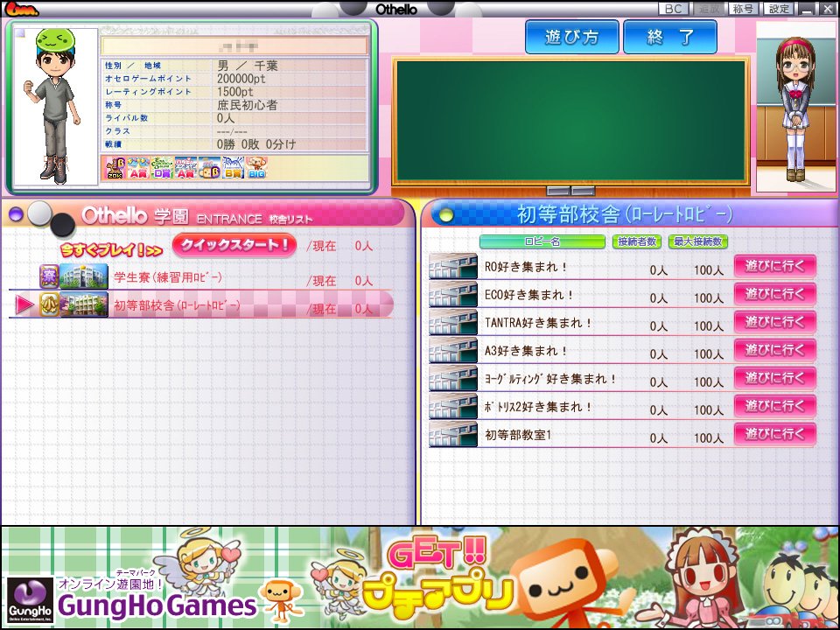Viewport: 840px width, 630px height.
Task: Open the 設定 settings menu
Action: (x=778, y=9)
